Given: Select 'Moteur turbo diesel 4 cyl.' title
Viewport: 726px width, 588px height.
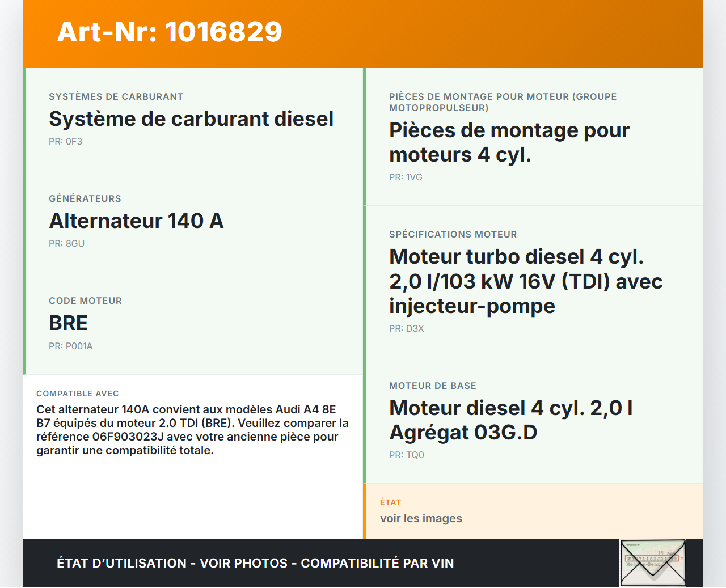Looking at the screenshot, I should 526,281.
